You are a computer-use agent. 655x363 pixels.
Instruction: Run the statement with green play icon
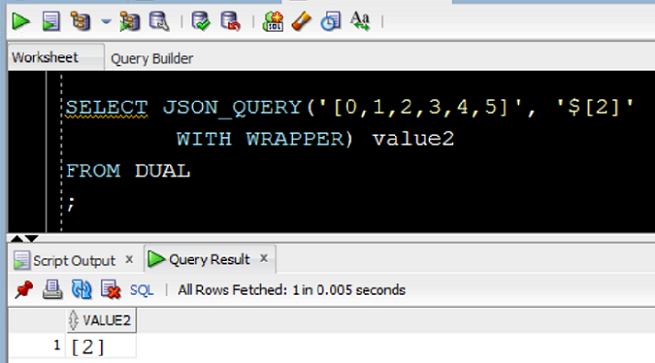click(20, 21)
